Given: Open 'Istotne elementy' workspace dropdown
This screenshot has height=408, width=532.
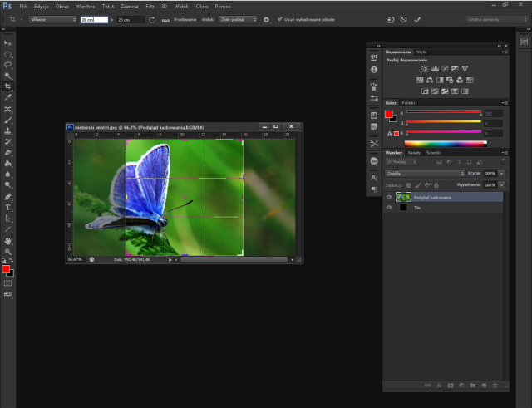Looking at the screenshot, I should [497, 20].
